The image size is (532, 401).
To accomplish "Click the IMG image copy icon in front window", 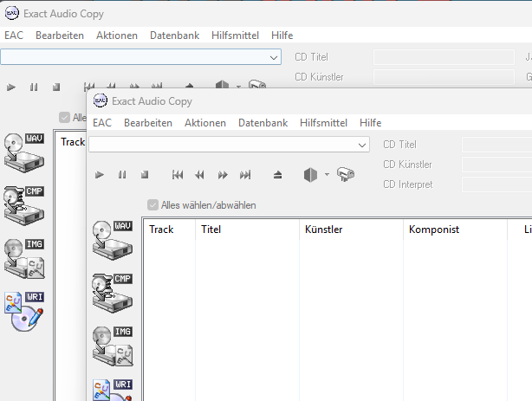I will [x=113, y=346].
